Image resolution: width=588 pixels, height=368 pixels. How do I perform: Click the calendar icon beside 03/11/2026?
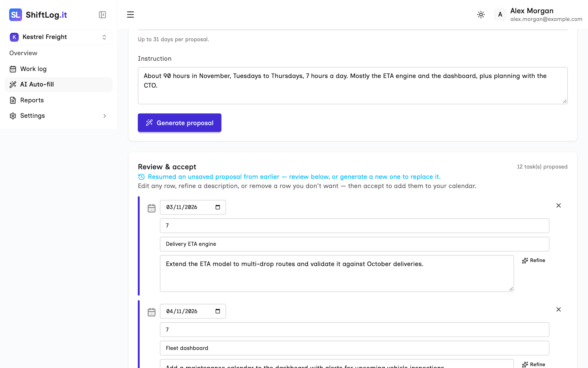(151, 208)
